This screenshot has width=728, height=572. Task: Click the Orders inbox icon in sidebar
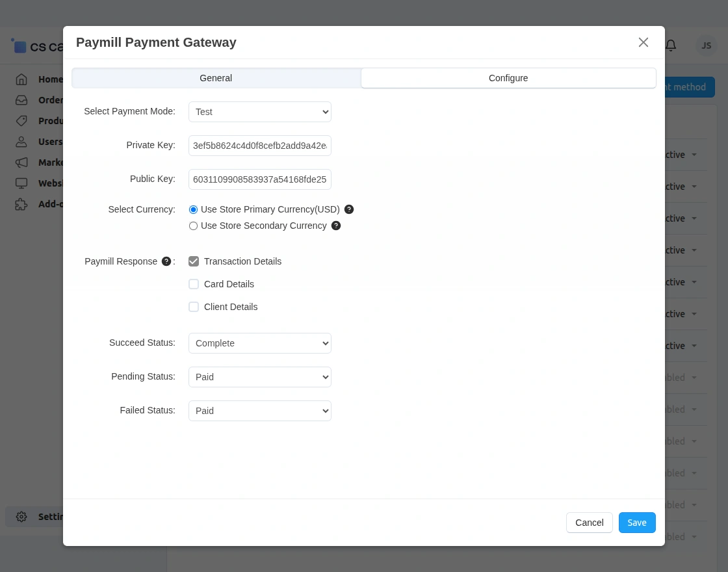click(21, 100)
